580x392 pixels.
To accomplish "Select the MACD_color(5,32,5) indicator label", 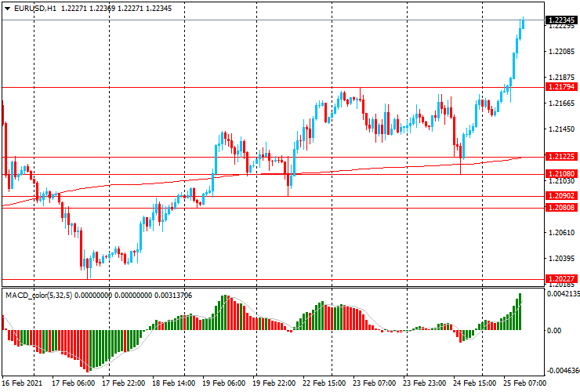I will (x=39, y=296).
